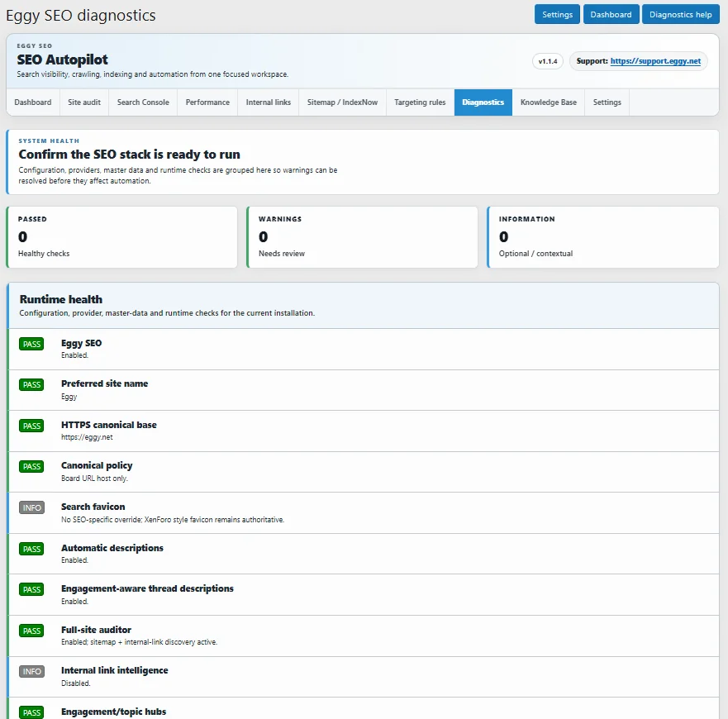
Task: Click PASS badge beside Engagement/topic hubs
Action: pos(31,712)
